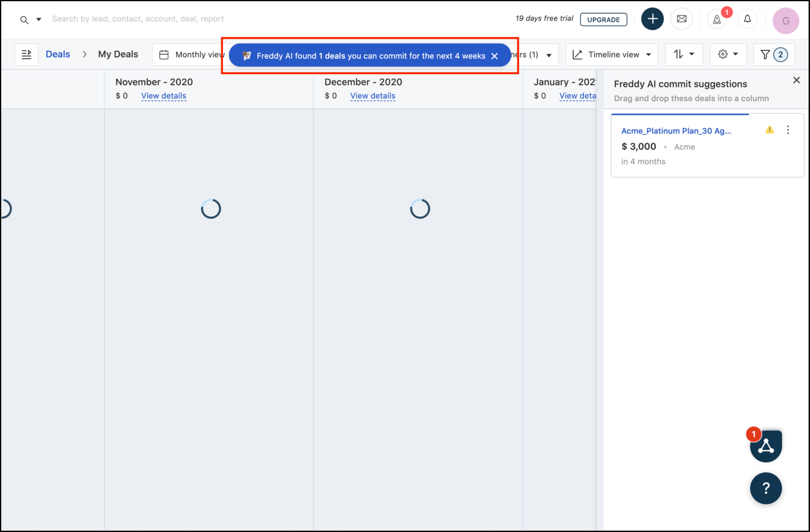810x532 pixels.
Task: Click the November - 2020 column header
Action: tap(154, 82)
